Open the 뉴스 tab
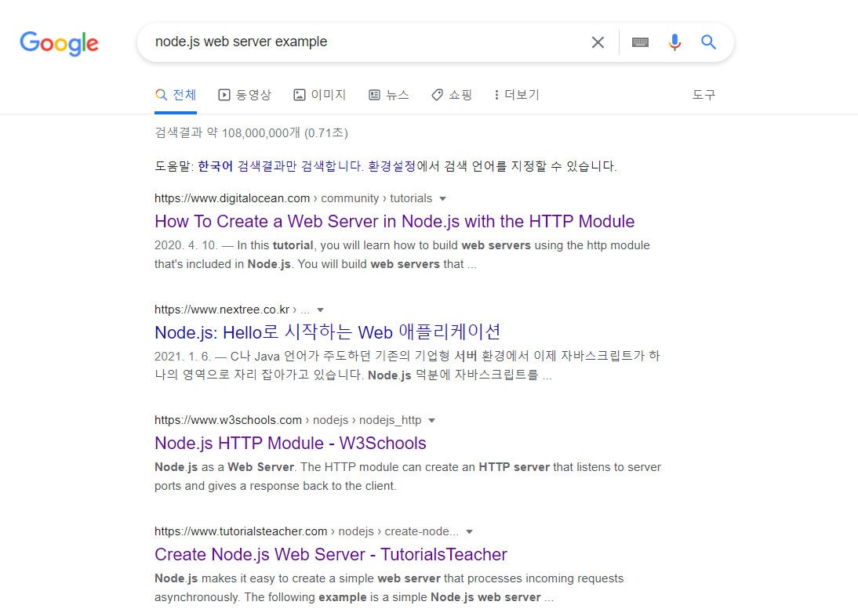This screenshot has width=858, height=616. (388, 95)
